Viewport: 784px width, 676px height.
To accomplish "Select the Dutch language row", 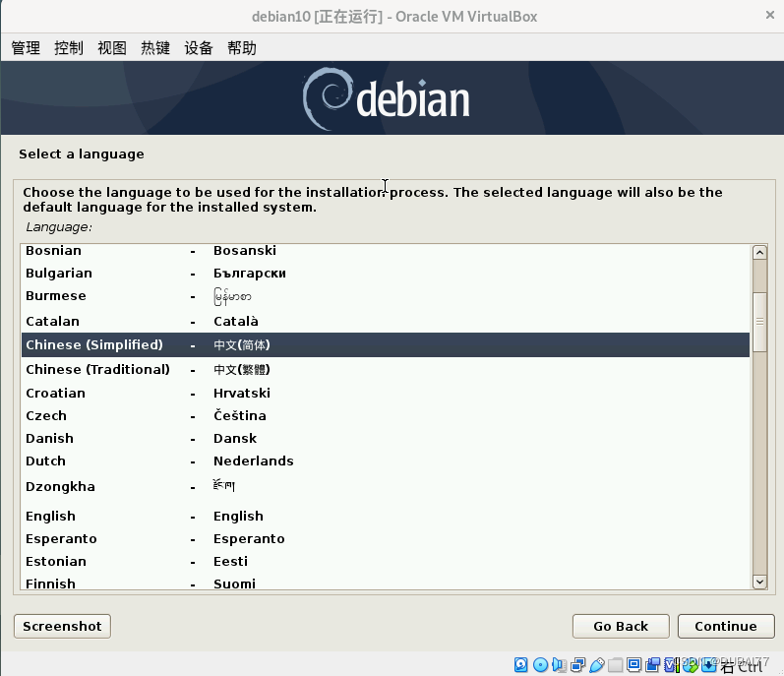I will click(385, 461).
